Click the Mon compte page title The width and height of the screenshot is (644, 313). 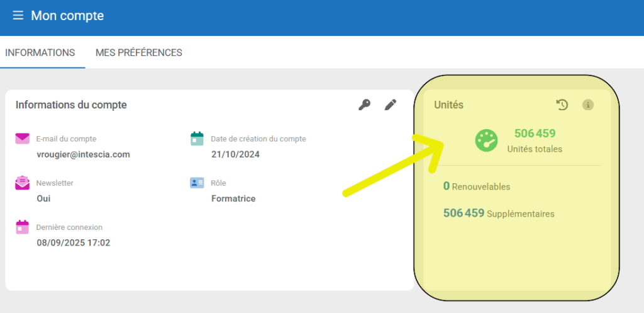coord(67,16)
